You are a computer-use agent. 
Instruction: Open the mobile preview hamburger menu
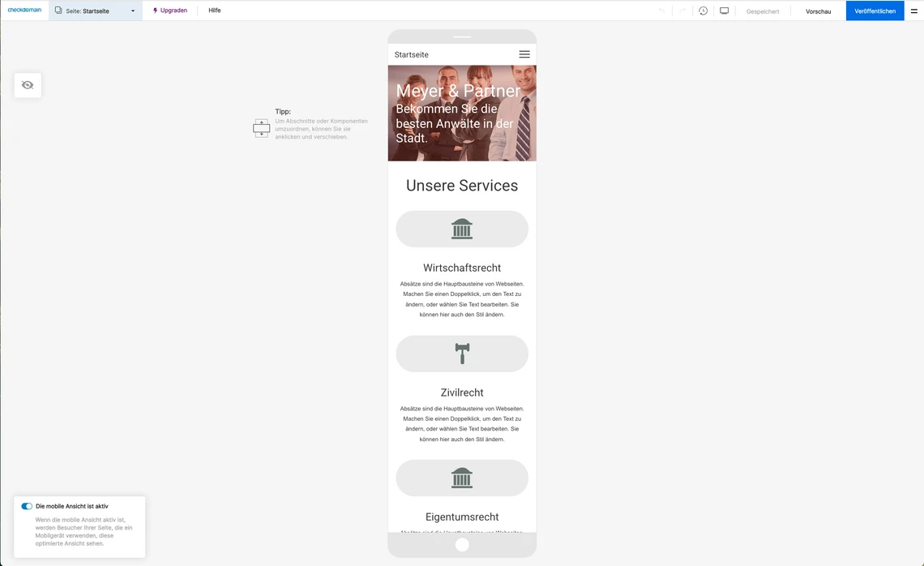524,54
